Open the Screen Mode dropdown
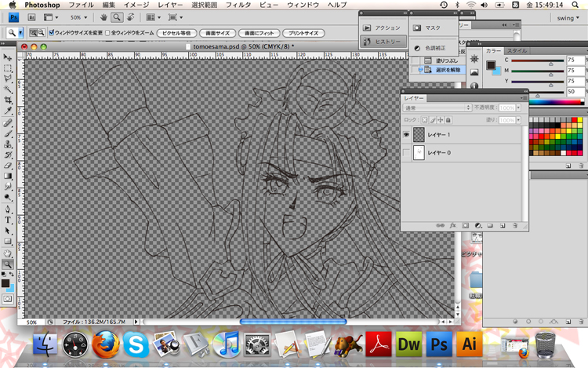Screen dimensions: 588x368 pyautogui.click(x=176, y=17)
